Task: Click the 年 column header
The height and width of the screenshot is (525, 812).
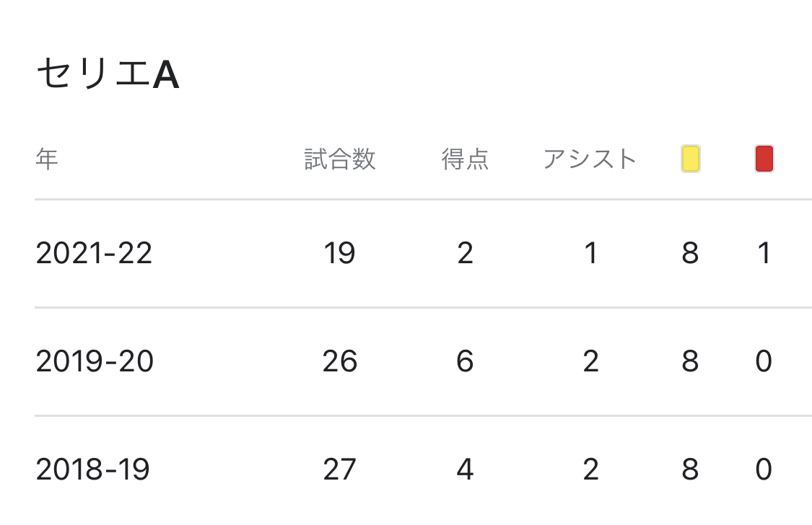Action: pyautogui.click(x=47, y=159)
